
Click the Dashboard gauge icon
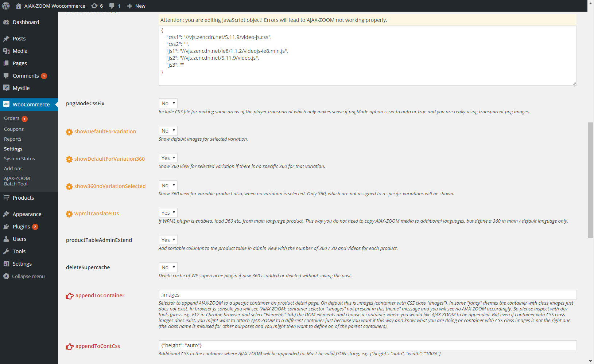pos(6,22)
